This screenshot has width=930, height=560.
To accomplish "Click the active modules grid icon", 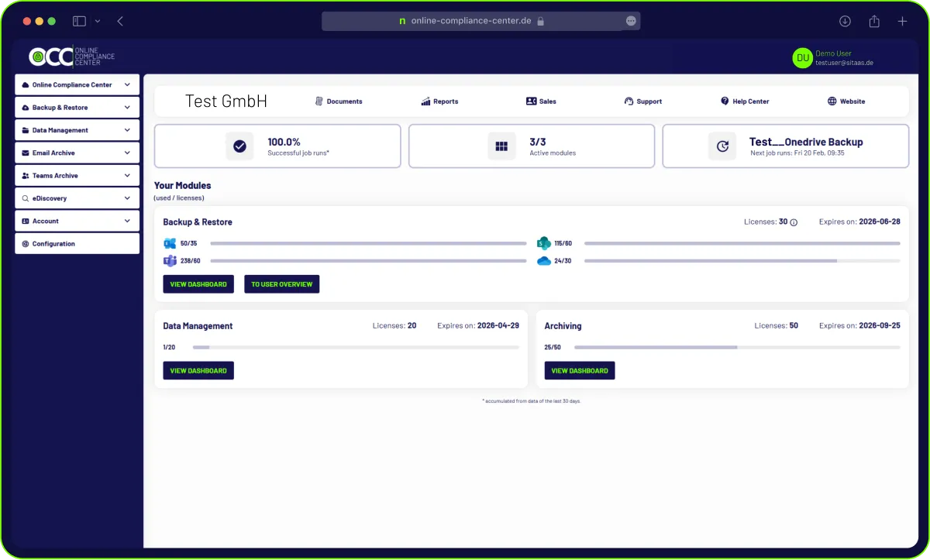I will (501, 146).
